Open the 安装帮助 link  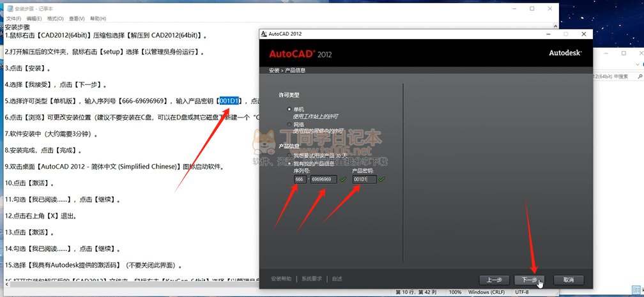click(281, 279)
